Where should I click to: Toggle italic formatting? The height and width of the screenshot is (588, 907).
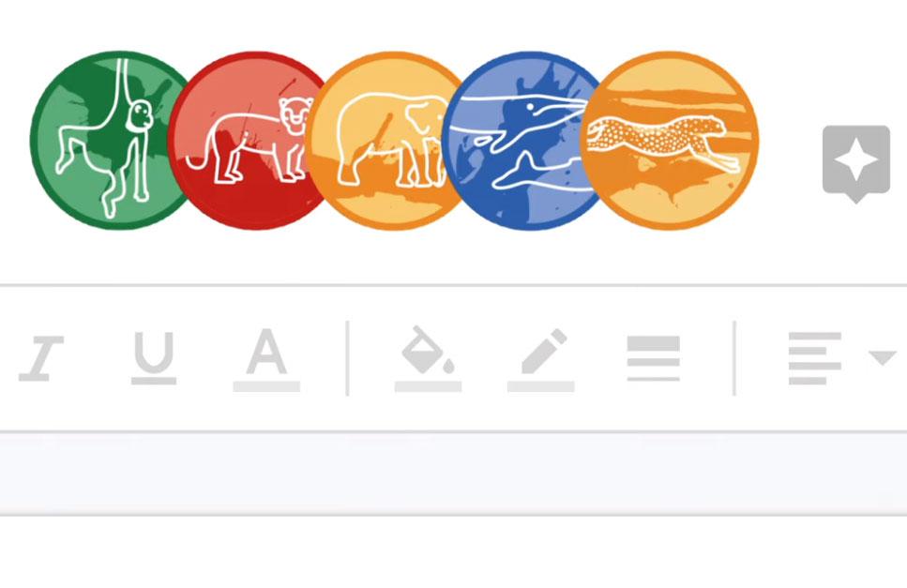41,358
